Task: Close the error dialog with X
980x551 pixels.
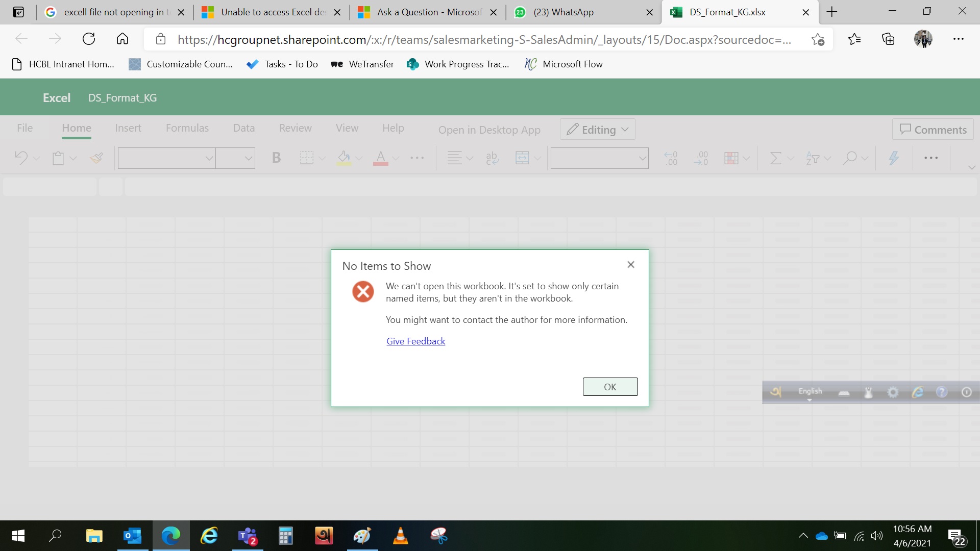Action: tap(631, 264)
